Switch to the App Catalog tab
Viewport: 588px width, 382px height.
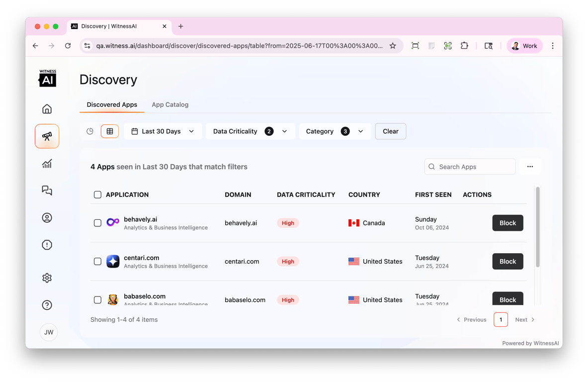[x=170, y=104]
